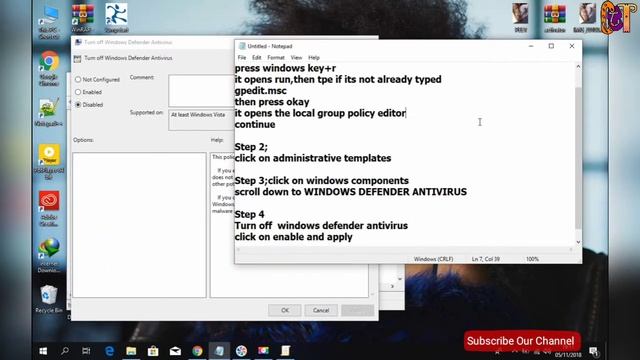The height and width of the screenshot is (360, 640).
Task: Click the Supported on text field
Action: coord(201,120)
